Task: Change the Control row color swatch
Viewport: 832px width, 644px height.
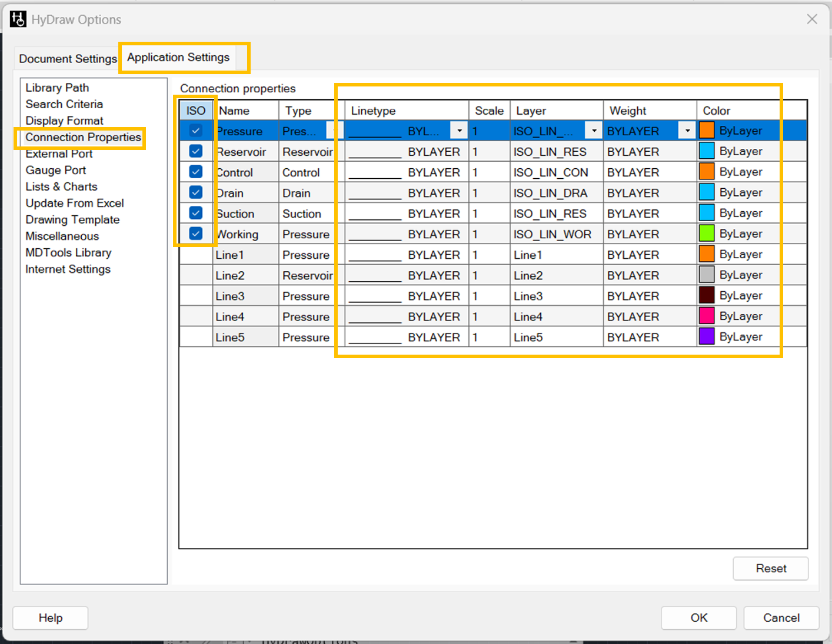Action: pyautogui.click(x=707, y=171)
